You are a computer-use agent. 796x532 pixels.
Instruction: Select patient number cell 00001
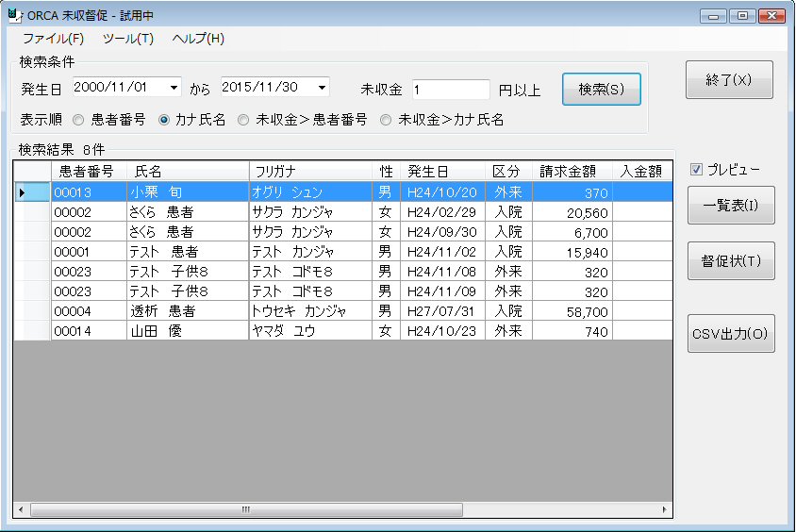tap(89, 252)
